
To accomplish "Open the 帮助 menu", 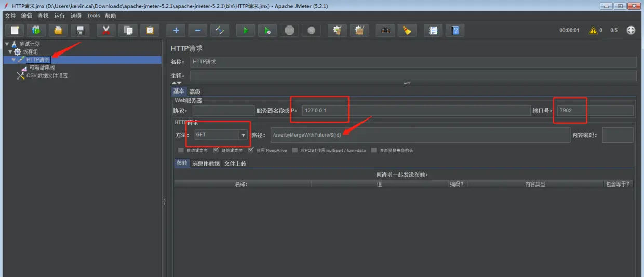I will click(110, 16).
